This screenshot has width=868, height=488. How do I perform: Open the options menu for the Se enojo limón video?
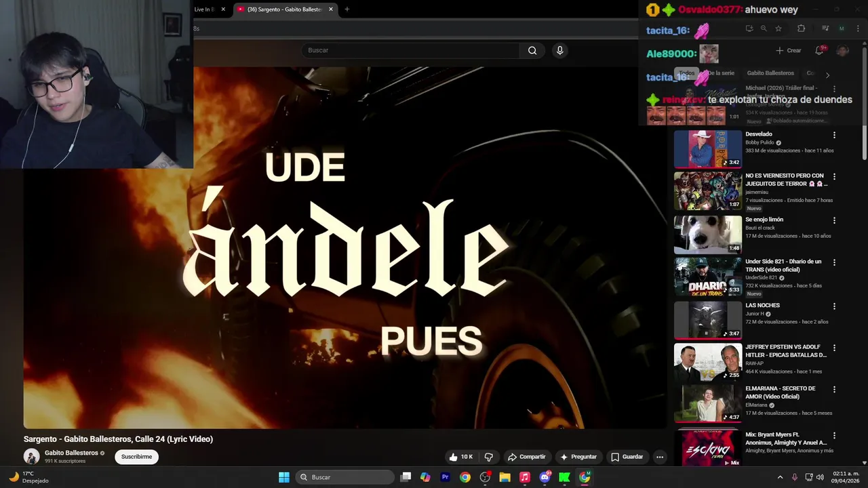click(834, 220)
